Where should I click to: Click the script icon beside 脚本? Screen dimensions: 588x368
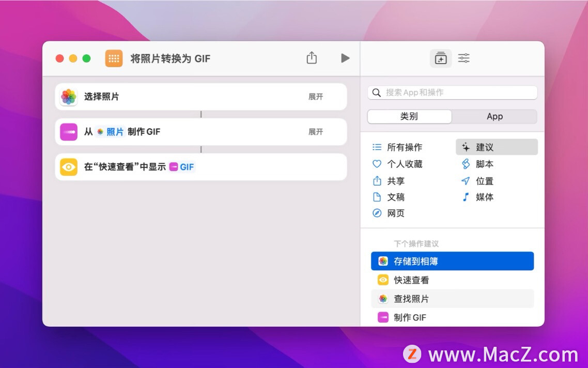point(466,164)
